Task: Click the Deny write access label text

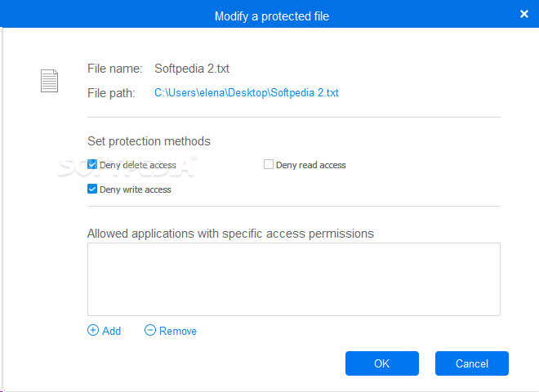Action: (135, 189)
